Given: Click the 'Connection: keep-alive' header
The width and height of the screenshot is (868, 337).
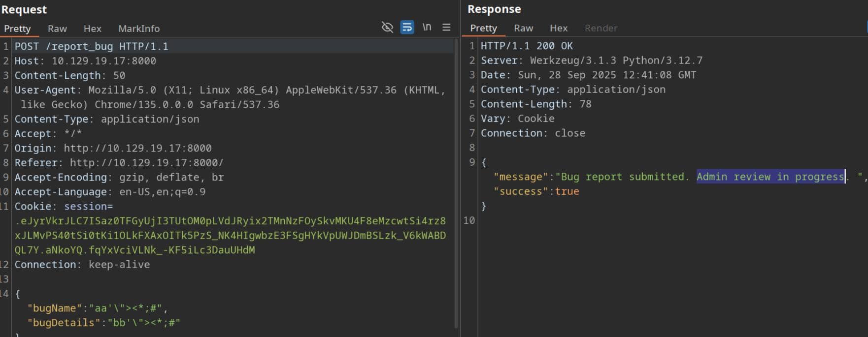Looking at the screenshot, I should 82,265.
